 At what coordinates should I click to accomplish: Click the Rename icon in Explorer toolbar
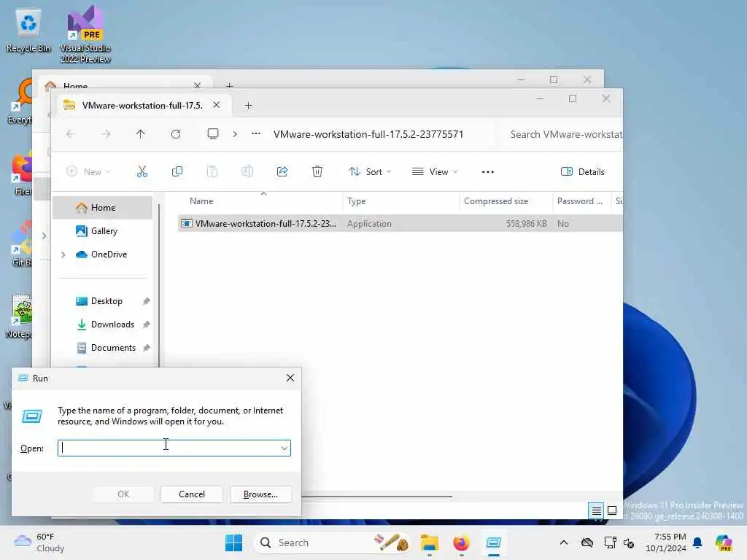pos(247,172)
